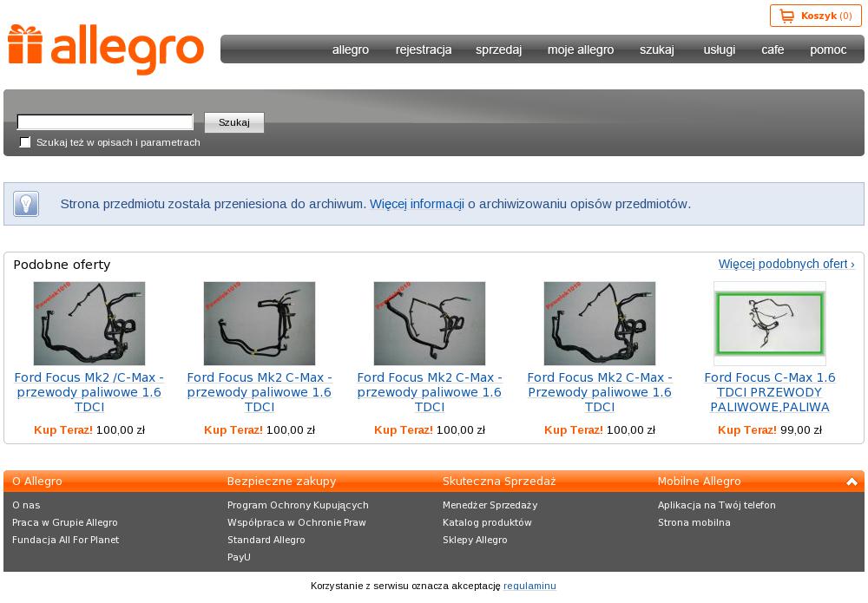
Task: Open the regulaminu terms link
Action: 529,586
